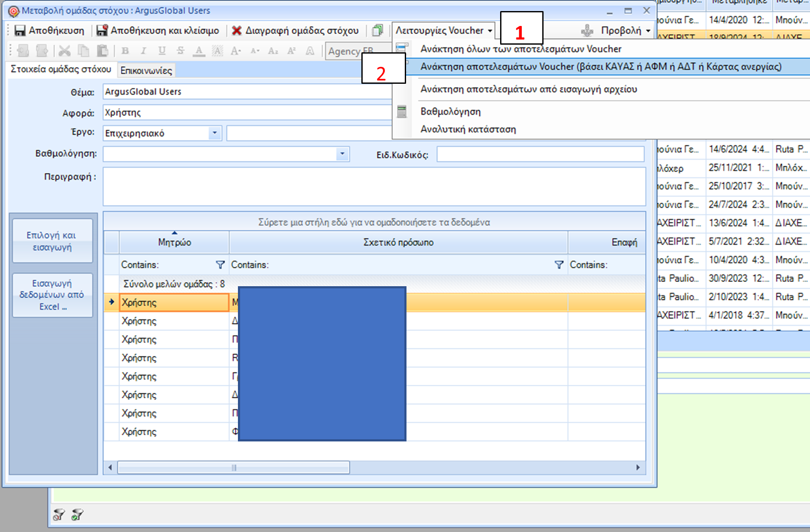Click the second export arrow icon in formatting toolbar
This screenshot has height=532, width=810.
click(x=42, y=51)
